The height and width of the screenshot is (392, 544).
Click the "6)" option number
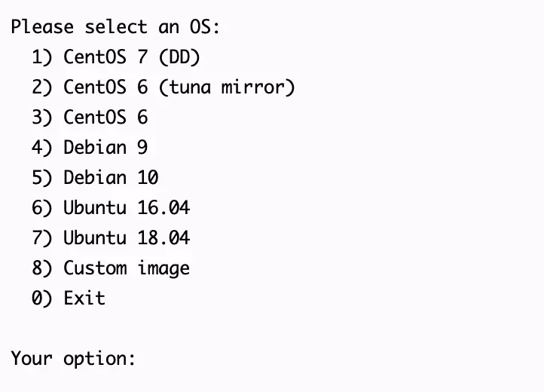click(x=42, y=208)
